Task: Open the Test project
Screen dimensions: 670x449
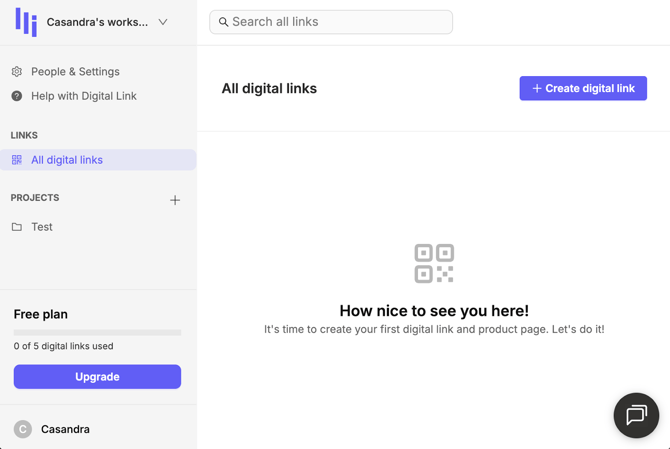Action: pyautogui.click(x=42, y=227)
